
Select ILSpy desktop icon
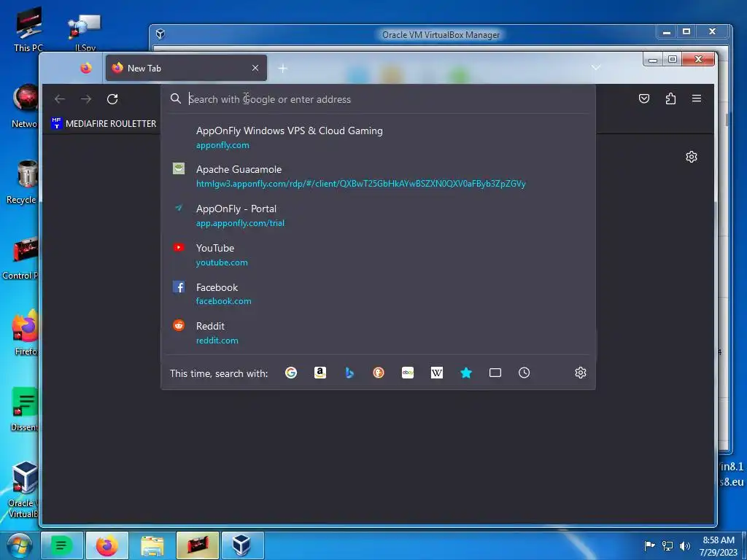[85, 31]
